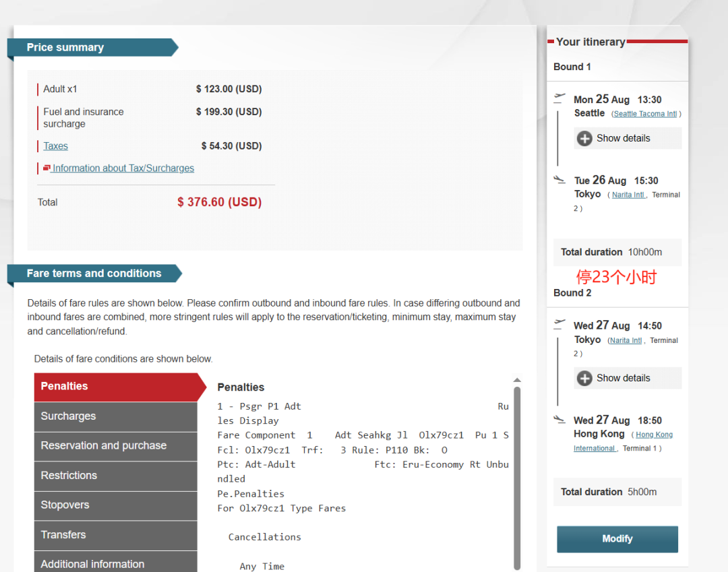Expand Show details for Seattle to Tokyo flight
This screenshot has height=572, width=728.
click(x=623, y=138)
